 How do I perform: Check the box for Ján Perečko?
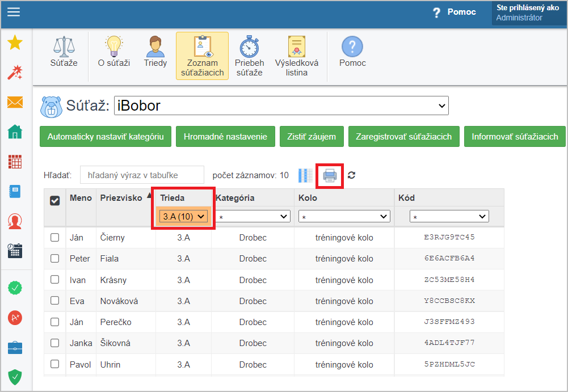54,322
